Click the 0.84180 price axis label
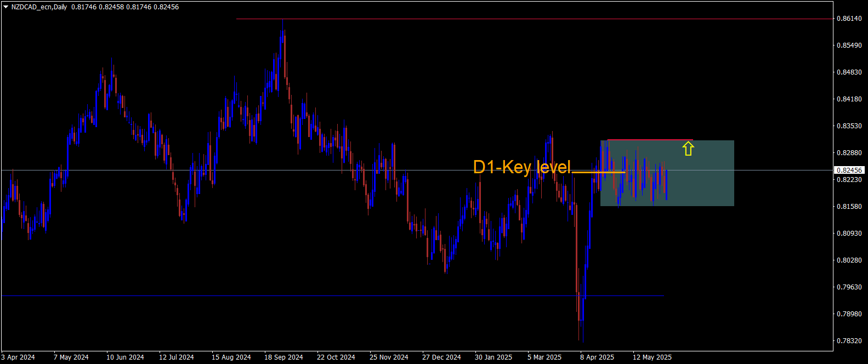 849,99
